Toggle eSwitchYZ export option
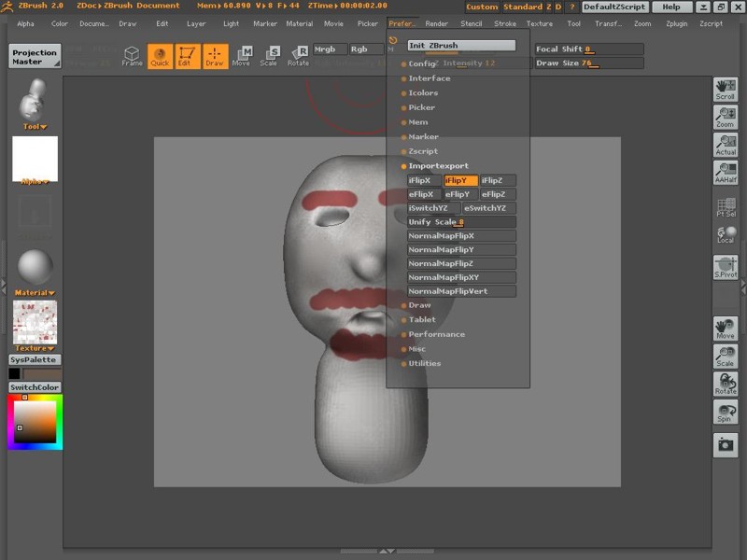This screenshot has height=560, width=747. [x=489, y=208]
